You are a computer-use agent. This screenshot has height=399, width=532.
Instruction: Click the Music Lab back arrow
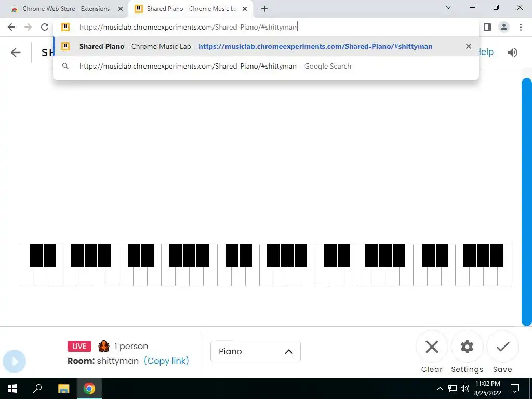16,52
